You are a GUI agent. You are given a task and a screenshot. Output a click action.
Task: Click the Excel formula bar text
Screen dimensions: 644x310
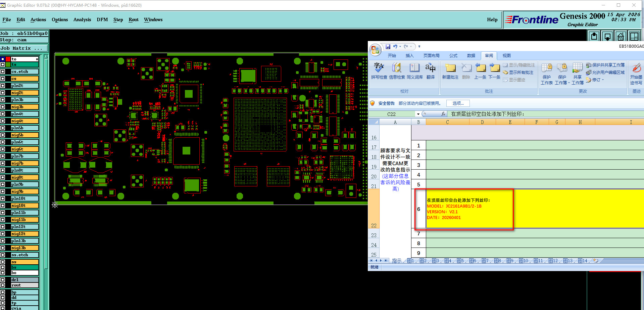coord(487,114)
